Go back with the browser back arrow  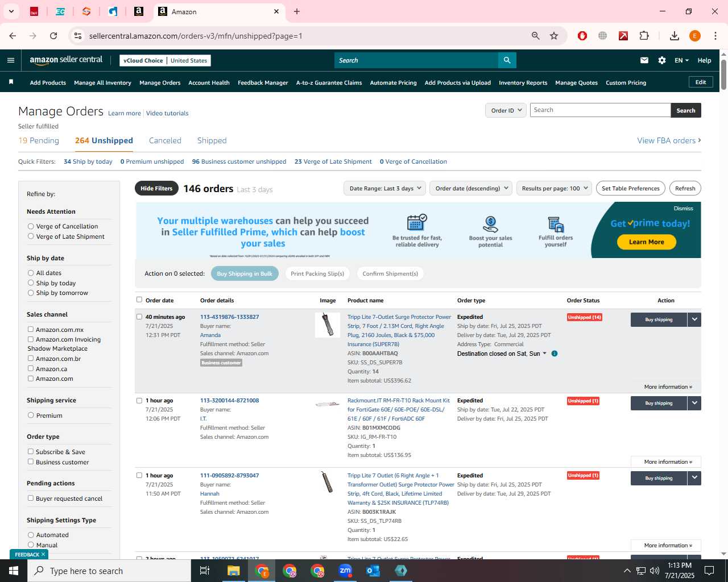tap(13, 36)
